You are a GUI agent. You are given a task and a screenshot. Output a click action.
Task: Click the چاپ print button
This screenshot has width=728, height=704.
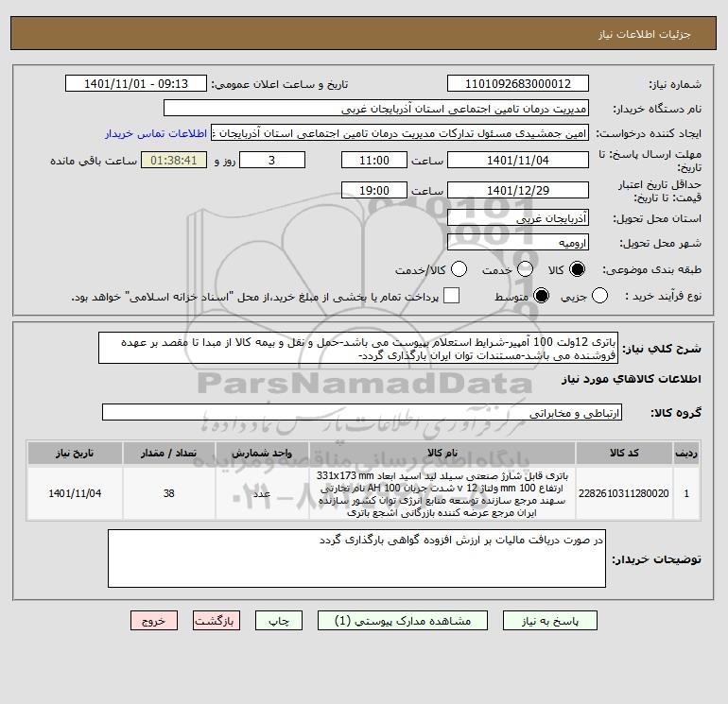(x=279, y=621)
